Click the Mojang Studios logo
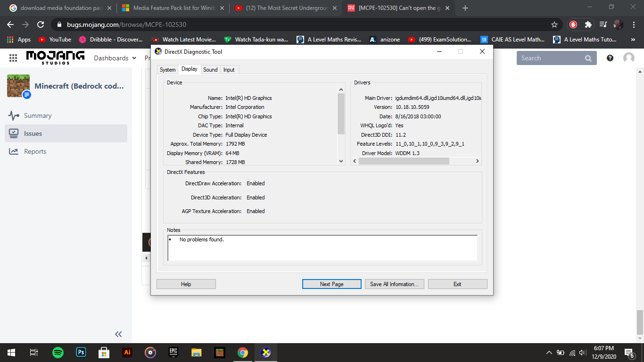 (x=55, y=58)
